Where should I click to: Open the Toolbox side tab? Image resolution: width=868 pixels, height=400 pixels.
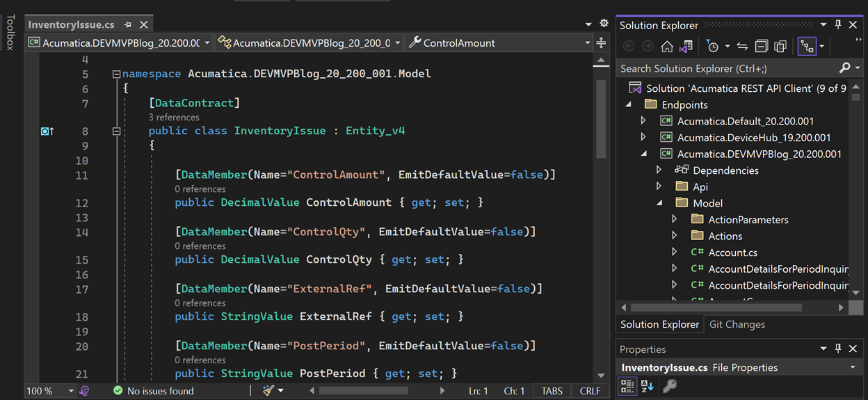pos(10,33)
